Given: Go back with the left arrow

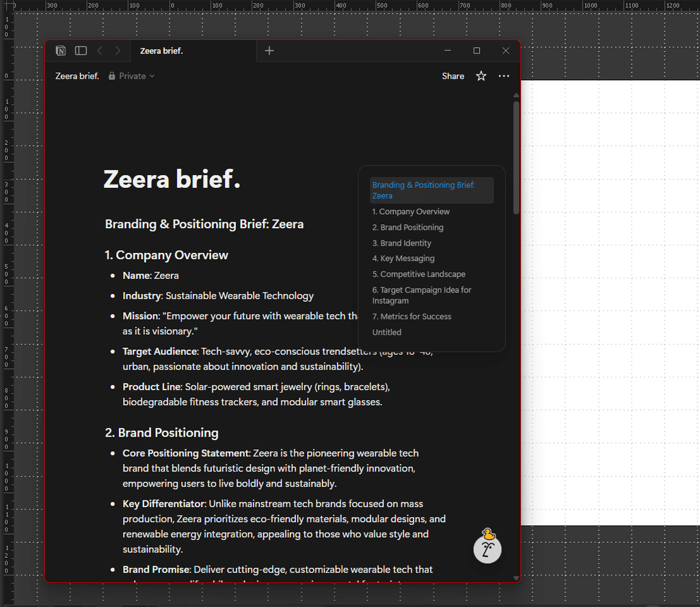Looking at the screenshot, I should click(100, 51).
